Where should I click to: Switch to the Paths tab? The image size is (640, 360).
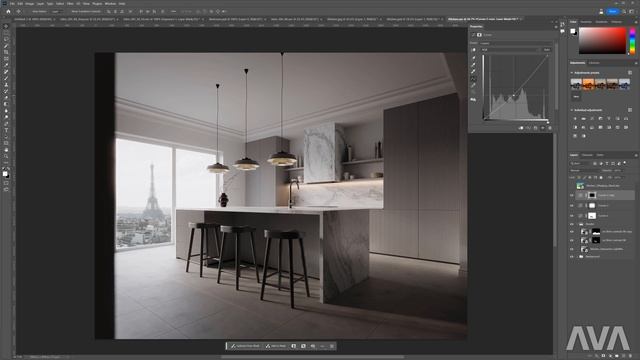(x=600, y=155)
